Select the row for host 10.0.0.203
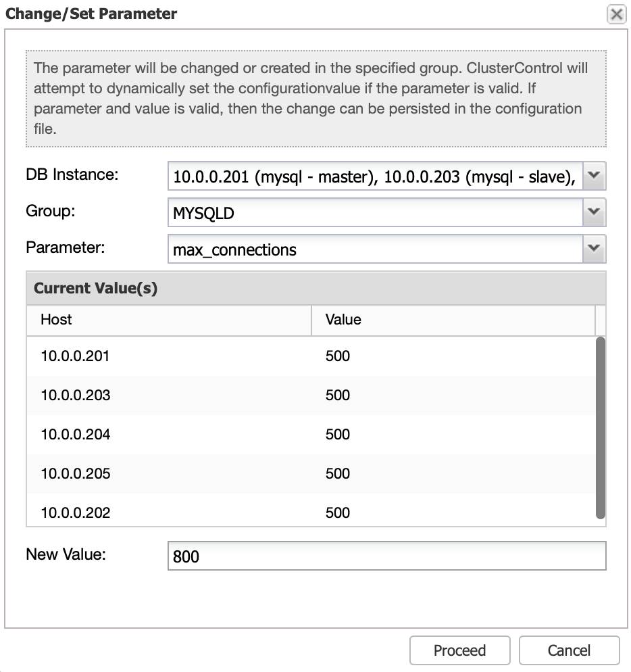 [x=311, y=395]
